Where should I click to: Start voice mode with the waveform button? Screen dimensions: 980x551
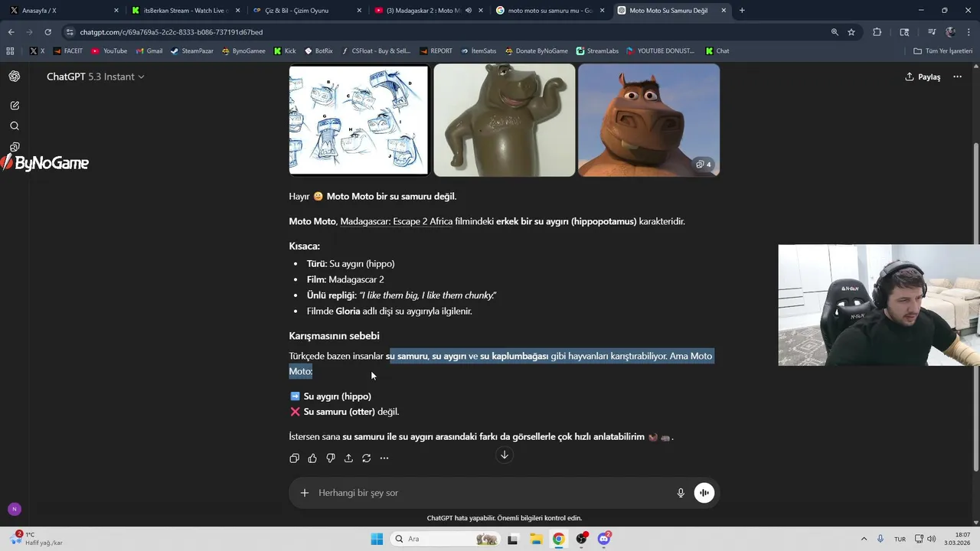pyautogui.click(x=704, y=493)
